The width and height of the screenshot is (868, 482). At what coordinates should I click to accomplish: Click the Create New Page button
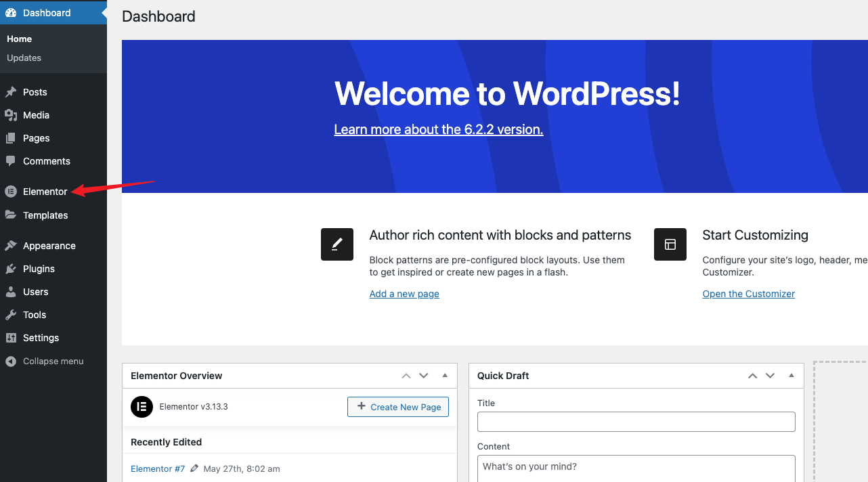pos(398,407)
